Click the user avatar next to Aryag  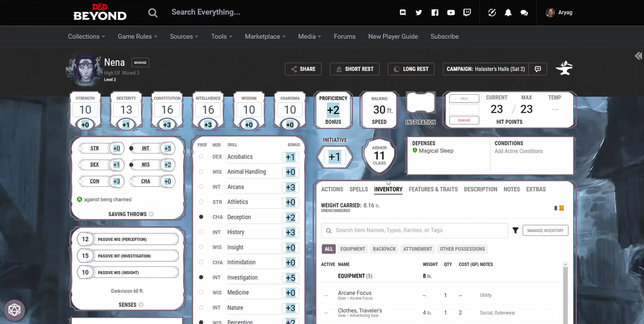tap(550, 13)
